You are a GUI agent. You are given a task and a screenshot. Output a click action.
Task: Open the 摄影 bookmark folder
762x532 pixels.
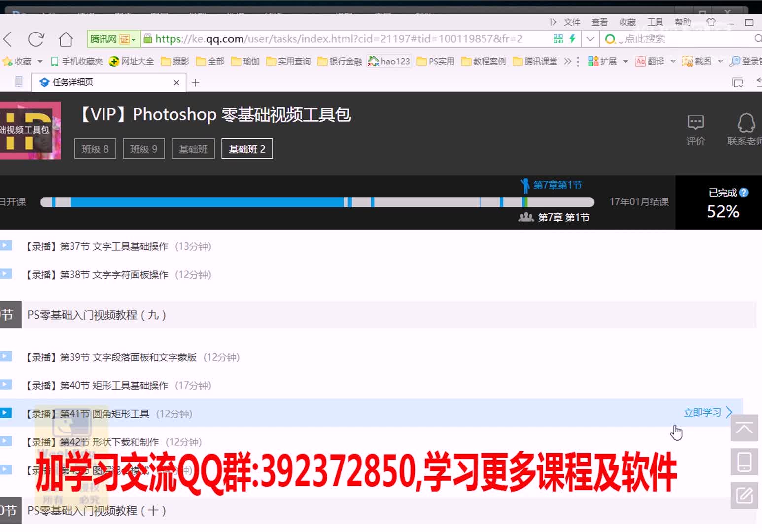(175, 61)
